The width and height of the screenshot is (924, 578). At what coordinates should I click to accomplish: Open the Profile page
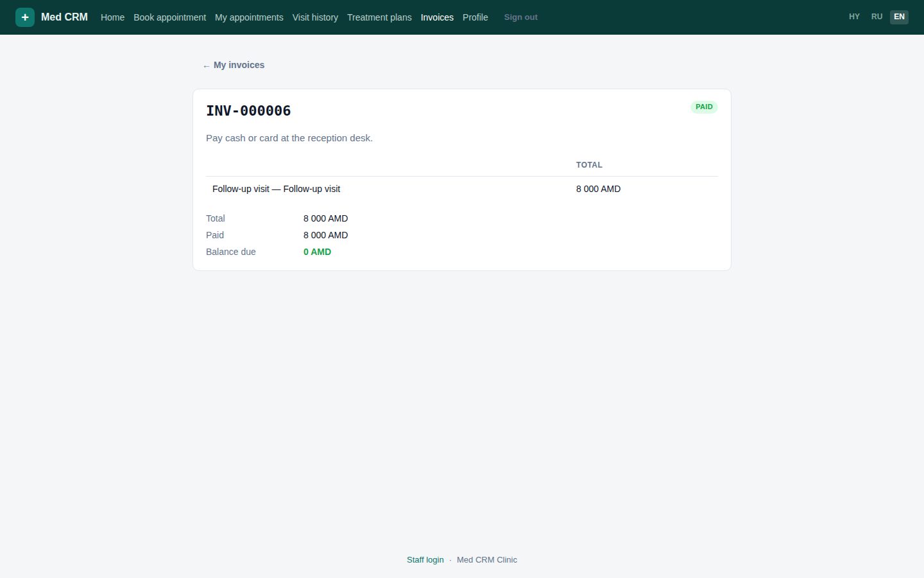coord(475,17)
